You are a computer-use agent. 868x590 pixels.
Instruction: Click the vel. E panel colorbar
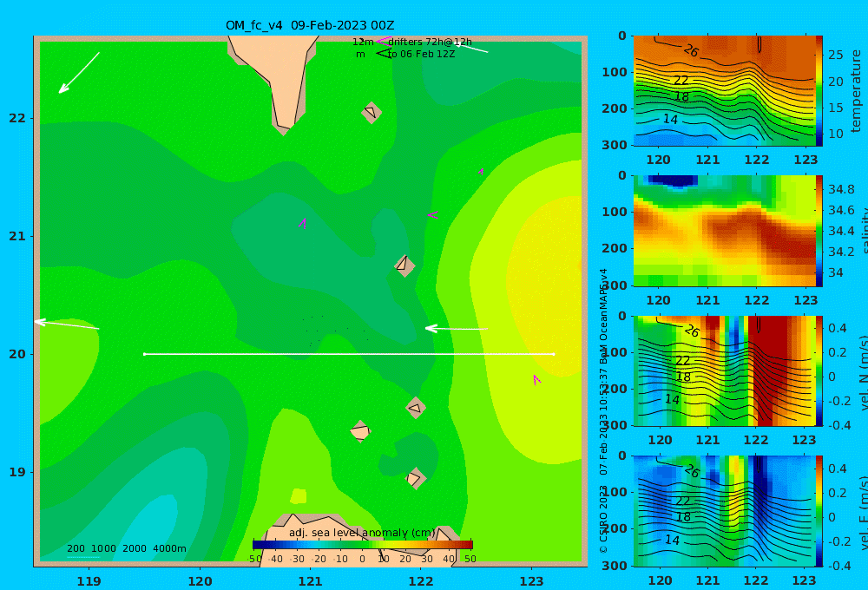(819, 511)
